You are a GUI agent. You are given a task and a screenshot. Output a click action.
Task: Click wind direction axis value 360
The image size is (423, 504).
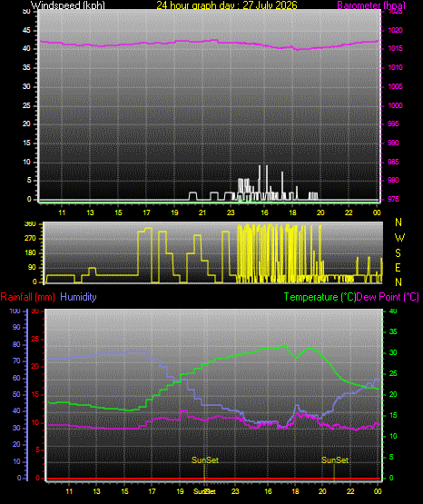pyautogui.click(x=31, y=224)
